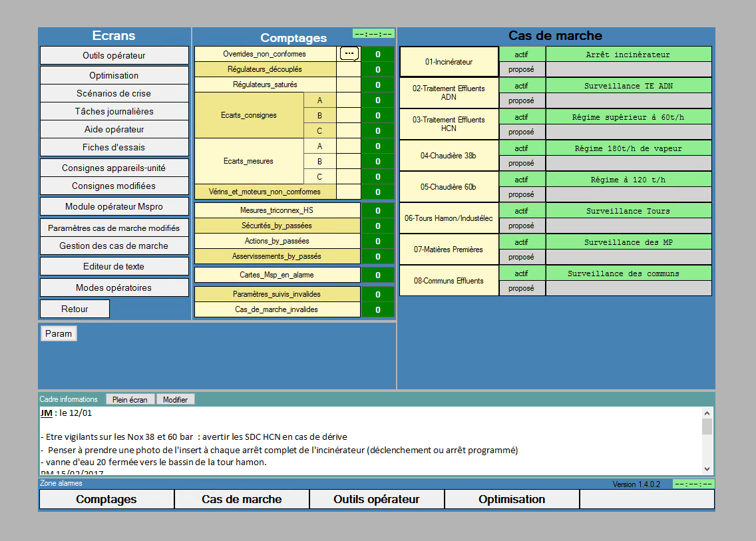756x541 pixels.
Task: Click the scroll down arrow in information text
Action: click(x=707, y=468)
